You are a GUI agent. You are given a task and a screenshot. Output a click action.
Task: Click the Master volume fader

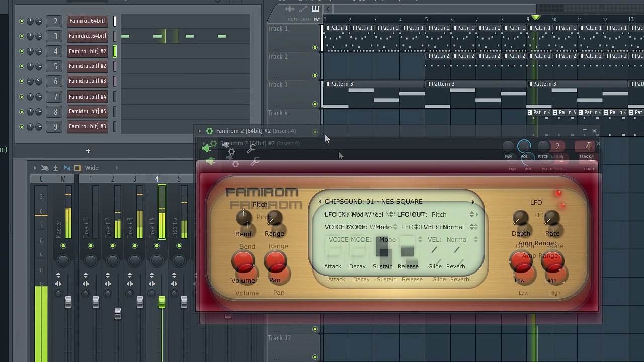68,302
